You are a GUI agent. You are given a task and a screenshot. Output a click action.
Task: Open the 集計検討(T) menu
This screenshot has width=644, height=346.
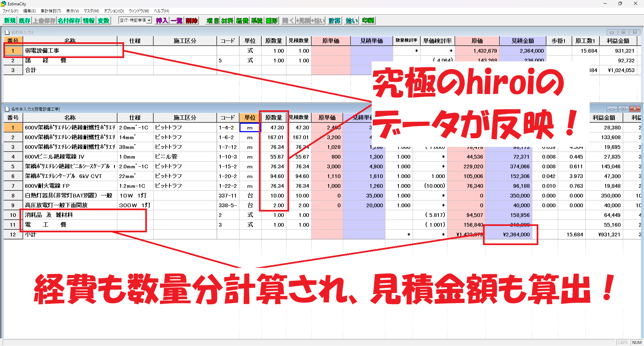click(x=51, y=11)
